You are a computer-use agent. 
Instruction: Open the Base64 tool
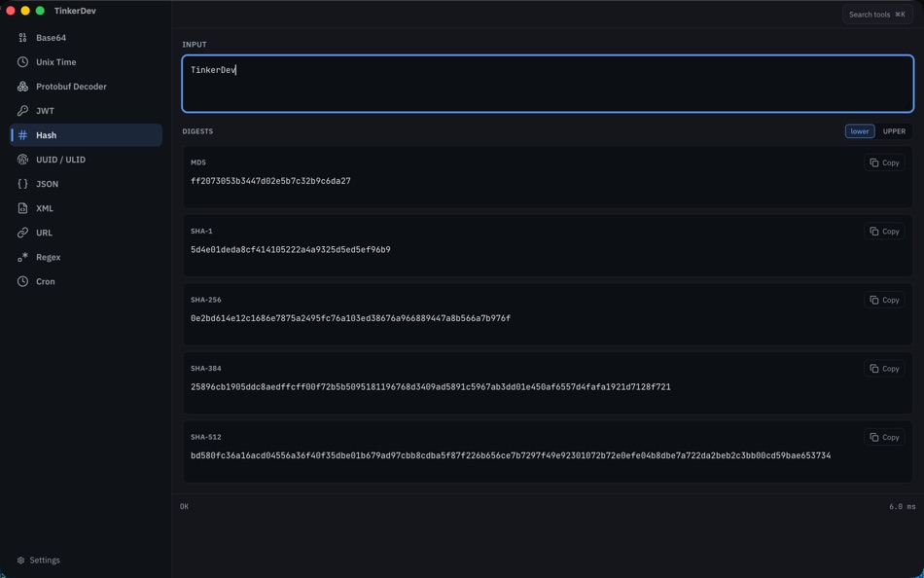coord(86,38)
